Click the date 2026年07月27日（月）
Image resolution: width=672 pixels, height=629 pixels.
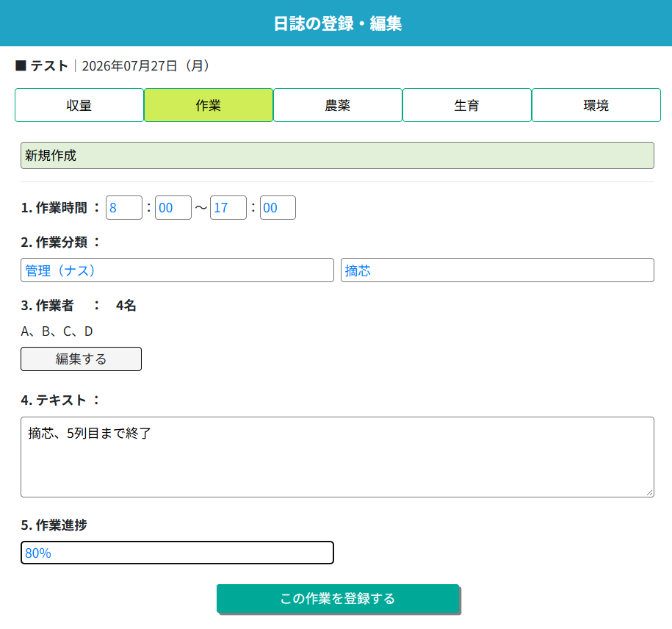tap(146, 65)
